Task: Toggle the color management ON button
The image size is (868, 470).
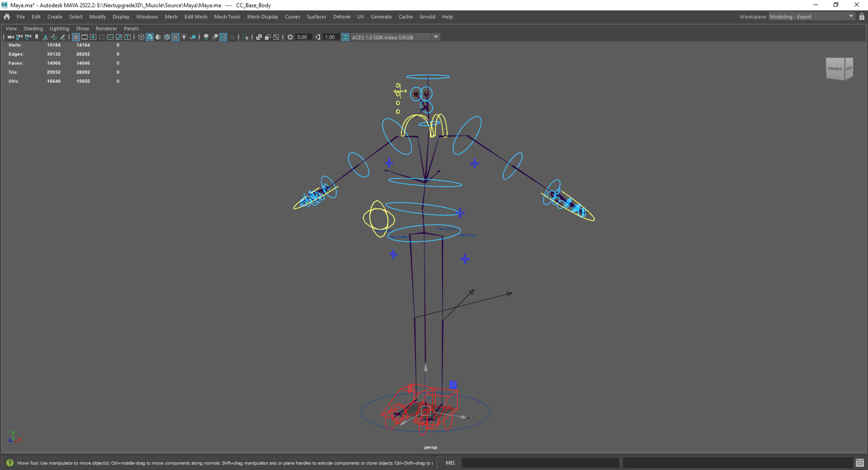Action: pyautogui.click(x=345, y=37)
